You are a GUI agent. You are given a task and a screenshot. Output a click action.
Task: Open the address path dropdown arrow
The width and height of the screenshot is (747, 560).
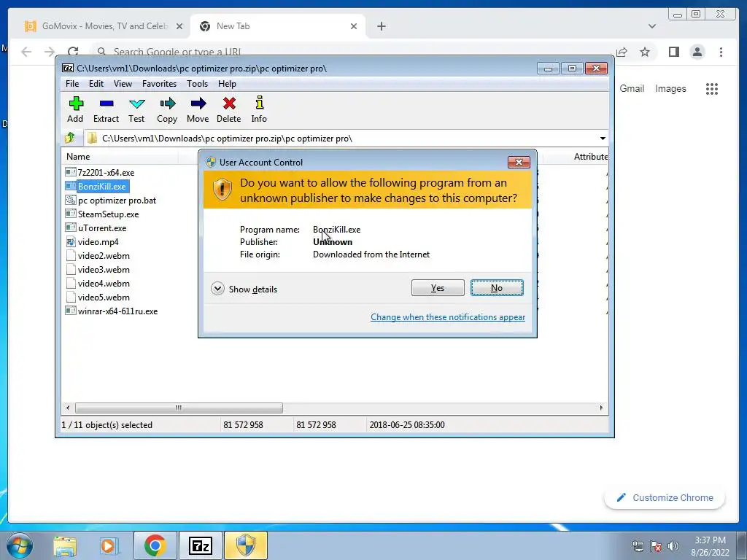click(x=603, y=138)
